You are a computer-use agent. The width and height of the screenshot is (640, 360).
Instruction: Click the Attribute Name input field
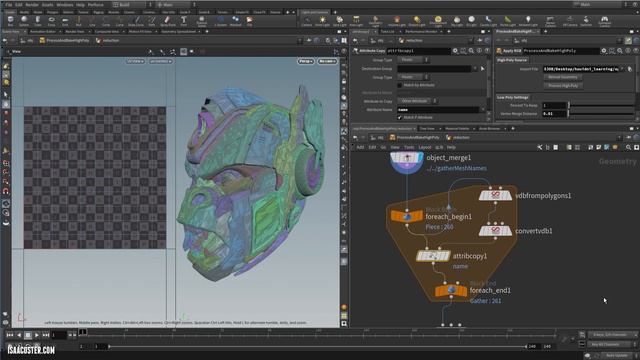click(x=438, y=109)
